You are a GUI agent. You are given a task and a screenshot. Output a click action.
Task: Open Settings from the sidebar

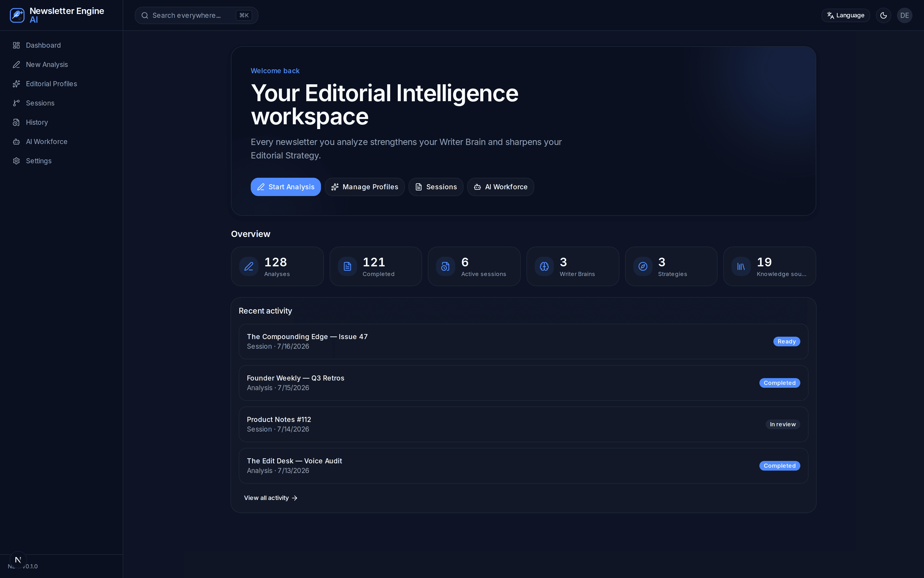[61, 161]
